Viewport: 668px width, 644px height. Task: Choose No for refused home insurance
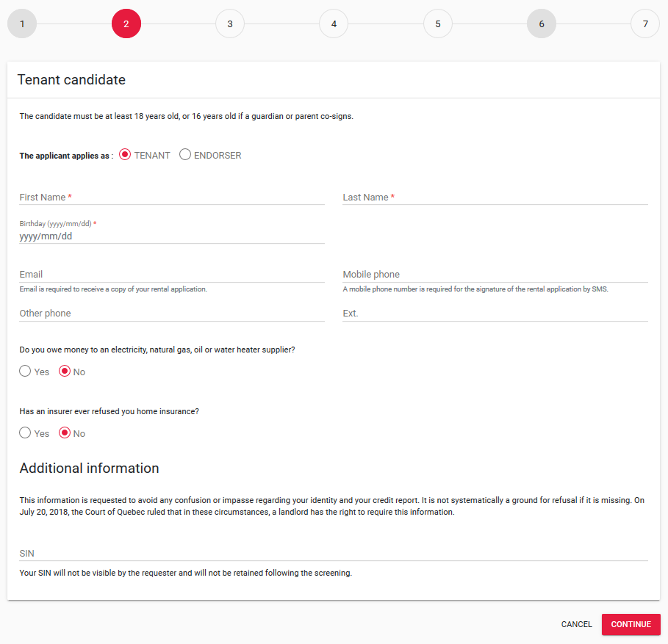point(64,433)
